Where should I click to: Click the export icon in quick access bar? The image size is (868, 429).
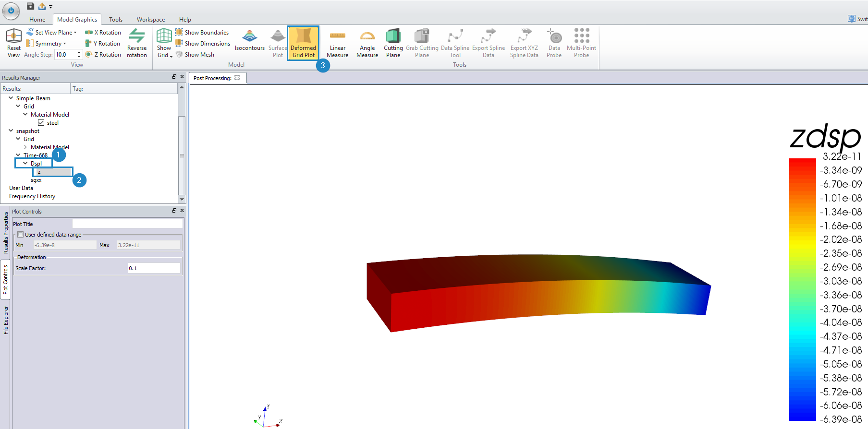click(x=42, y=6)
